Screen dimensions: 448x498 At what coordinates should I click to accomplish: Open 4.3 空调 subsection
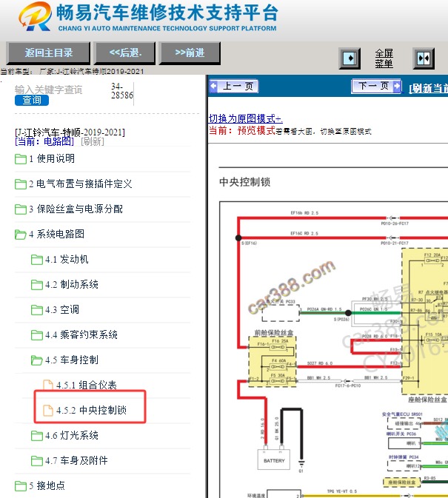62,309
